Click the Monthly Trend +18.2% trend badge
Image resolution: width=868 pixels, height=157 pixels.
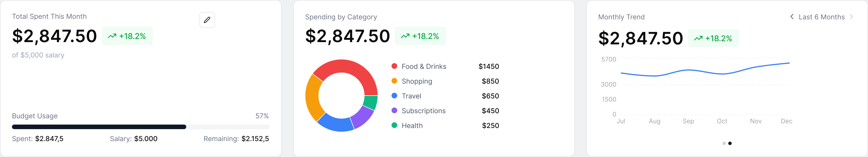[x=713, y=38]
